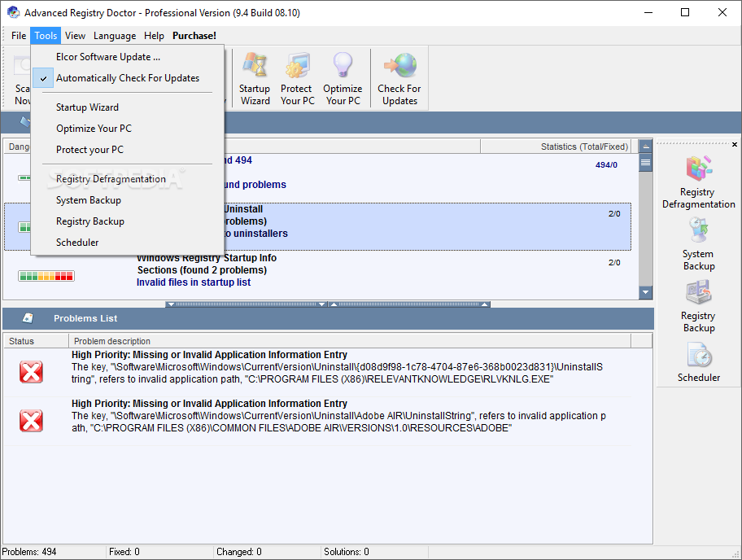Click the 2/0 statistic in the highlighted Uninstall row
This screenshot has width=742, height=560.
[x=614, y=213]
